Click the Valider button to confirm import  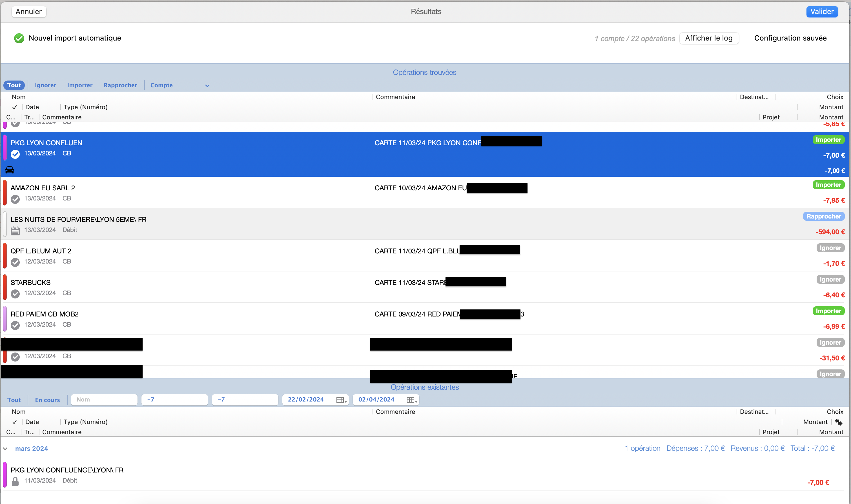823,11
